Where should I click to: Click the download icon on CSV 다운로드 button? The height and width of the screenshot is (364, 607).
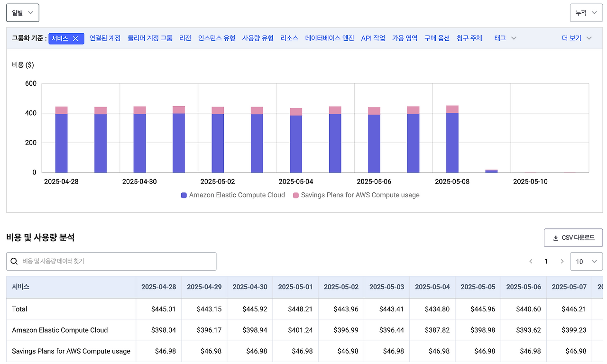555,237
